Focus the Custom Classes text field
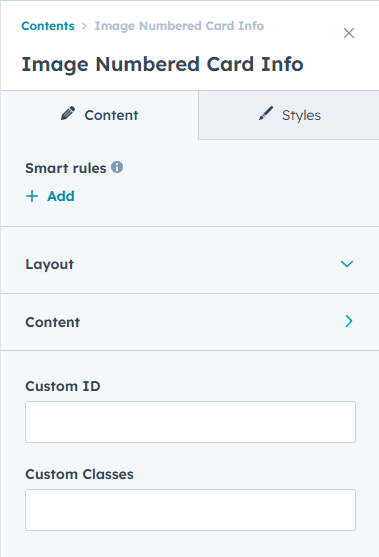Screen dimensions: 379x557 (190, 510)
